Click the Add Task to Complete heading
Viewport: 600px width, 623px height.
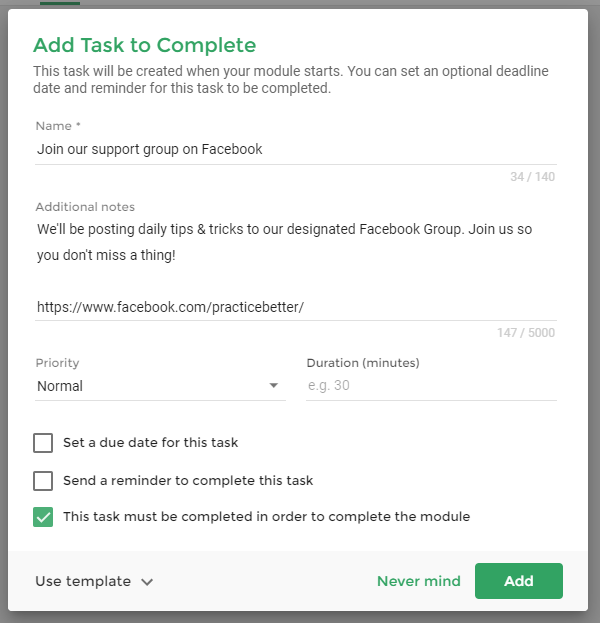(145, 45)
